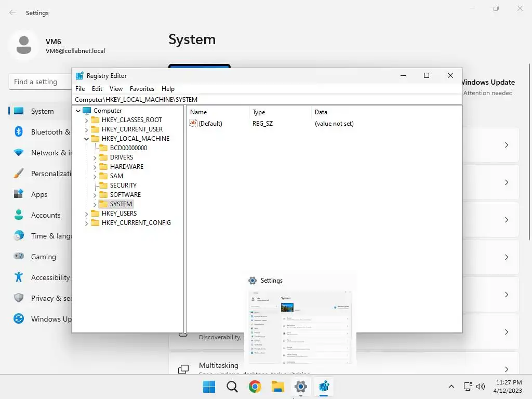Click the HKEY_CLASSES_ROOT folder icon
The image size is (532, 399).
pos(95,120)
